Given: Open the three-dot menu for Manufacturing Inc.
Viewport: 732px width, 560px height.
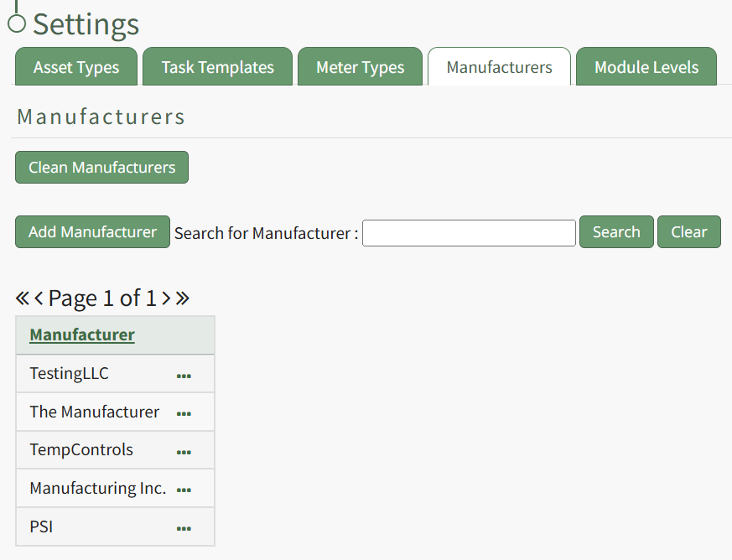Looking at the screenshot, I should click(184, 490).
